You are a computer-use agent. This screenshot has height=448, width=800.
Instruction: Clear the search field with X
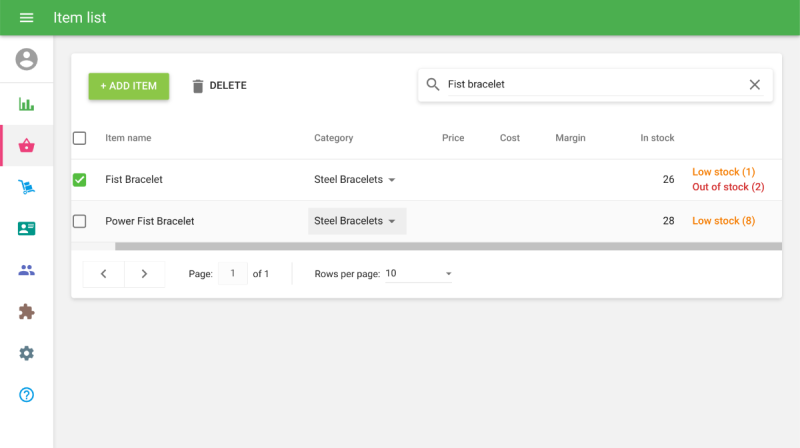coord(755,85)
